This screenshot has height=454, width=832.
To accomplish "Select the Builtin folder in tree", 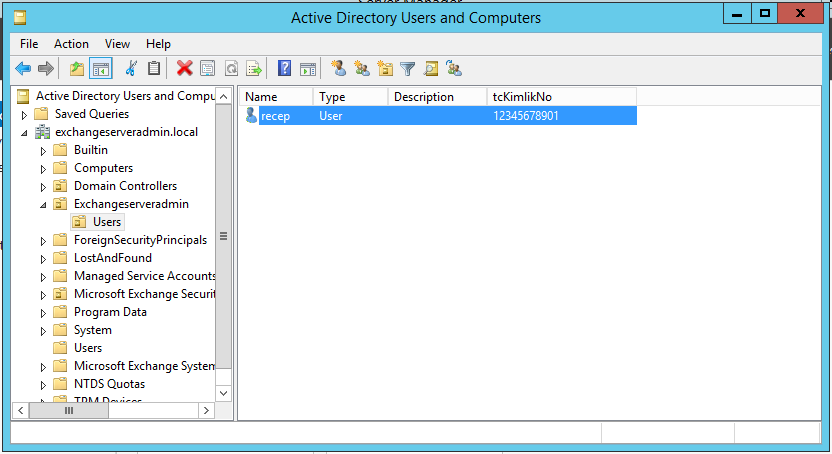I will coord(91,150).
